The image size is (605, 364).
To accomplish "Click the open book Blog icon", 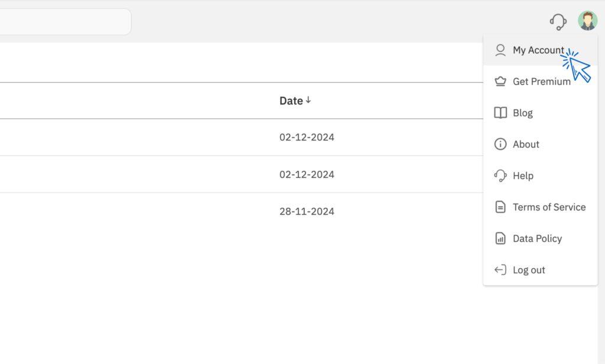I will click(500, 113).
